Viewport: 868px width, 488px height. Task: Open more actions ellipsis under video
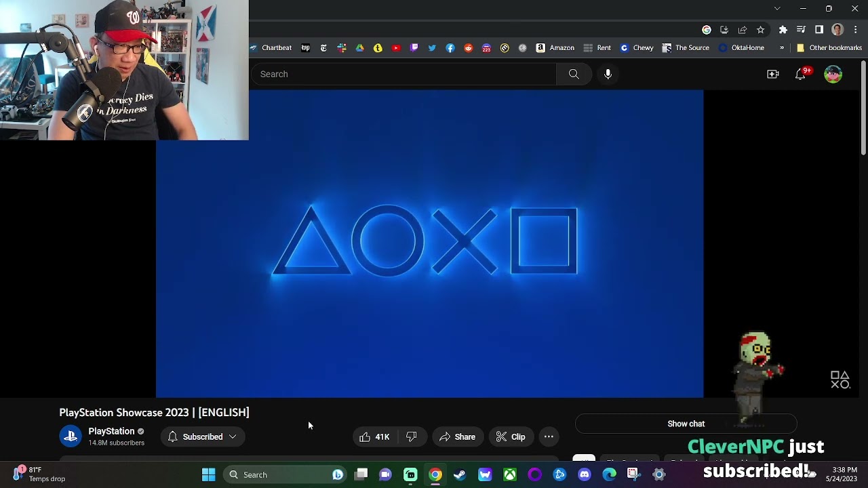click(549, 437)
